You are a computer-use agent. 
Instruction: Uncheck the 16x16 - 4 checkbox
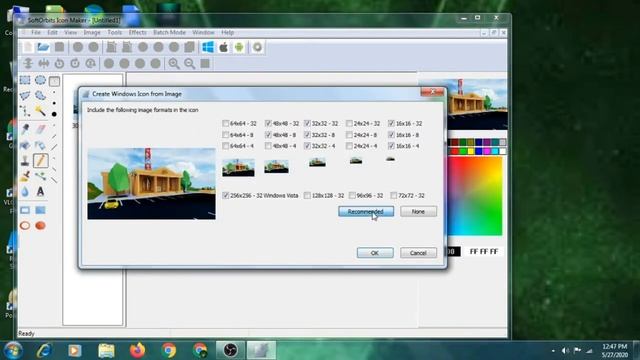click(391, 146)
